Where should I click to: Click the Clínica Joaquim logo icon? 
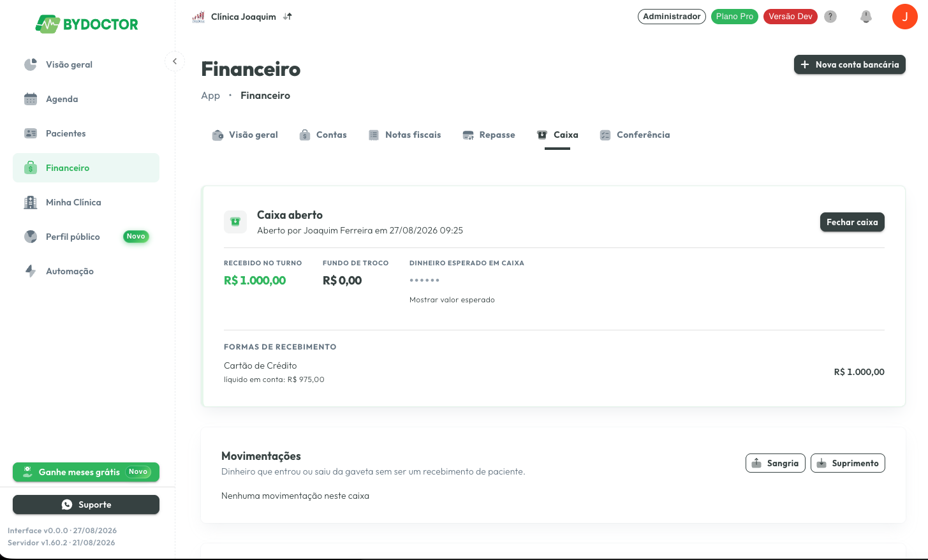coord(198,17)
